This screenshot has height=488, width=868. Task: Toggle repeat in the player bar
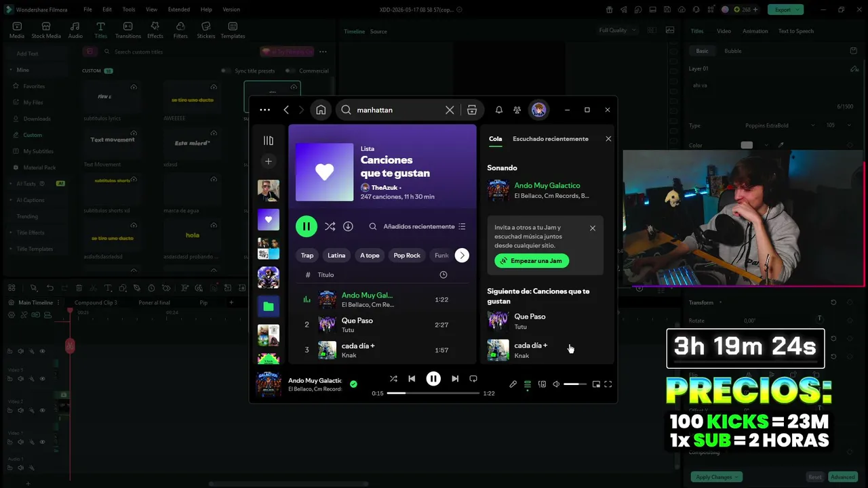473,379
